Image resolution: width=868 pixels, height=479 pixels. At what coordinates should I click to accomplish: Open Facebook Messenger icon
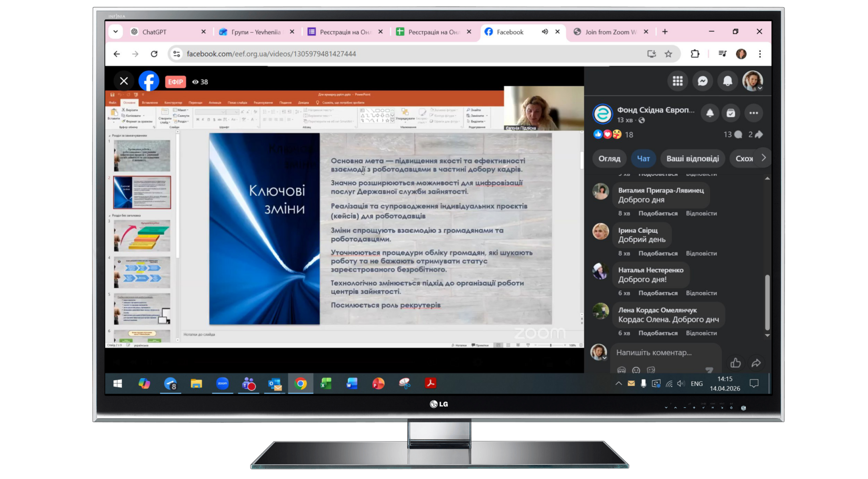[702, 81]
